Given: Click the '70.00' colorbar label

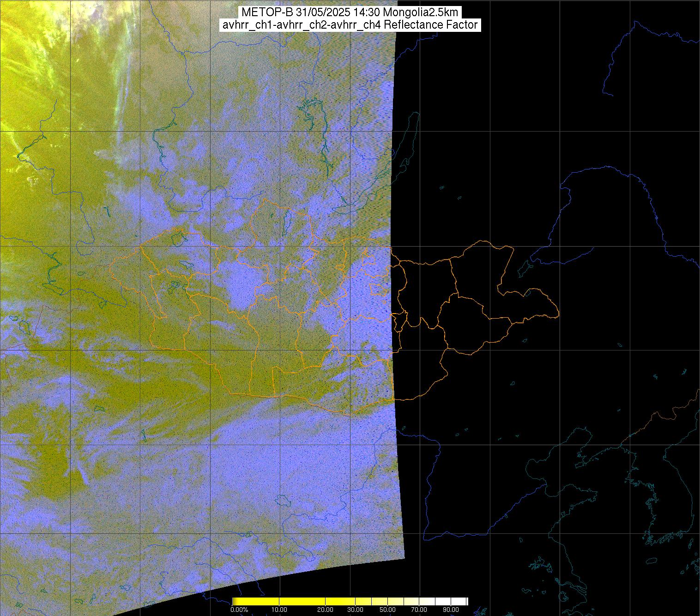Looking at the screenshot, I should 419,610.
